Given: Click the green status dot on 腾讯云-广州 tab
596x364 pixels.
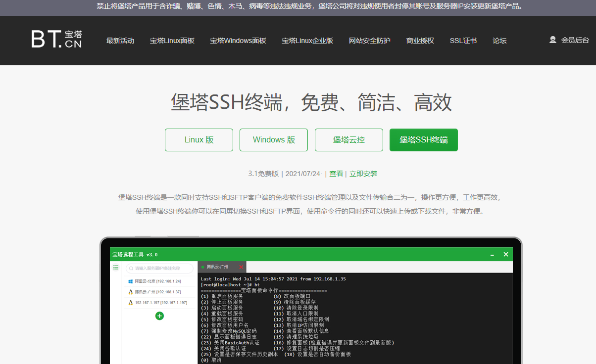Looking at the screenshot, I should click(203, 267).
